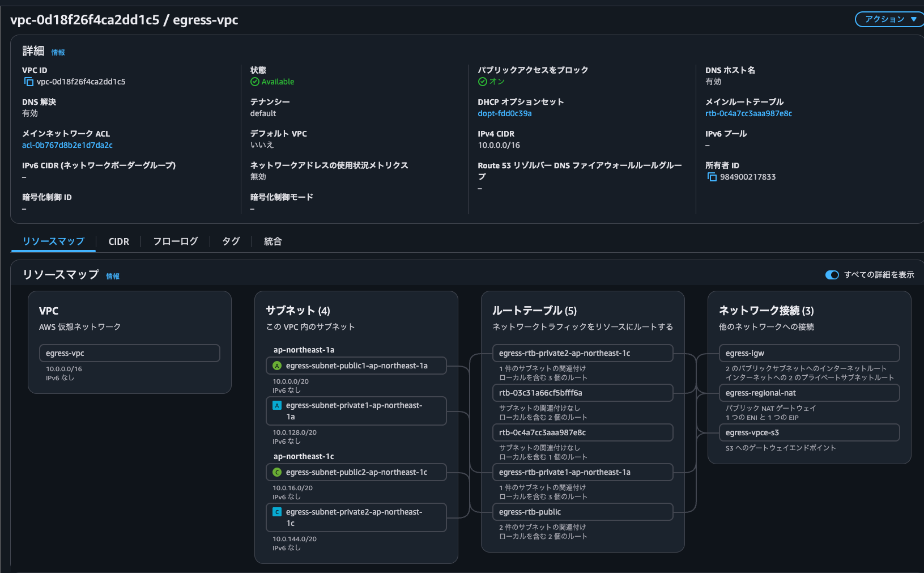Click the Available status check icon

[x=255, y=82]
